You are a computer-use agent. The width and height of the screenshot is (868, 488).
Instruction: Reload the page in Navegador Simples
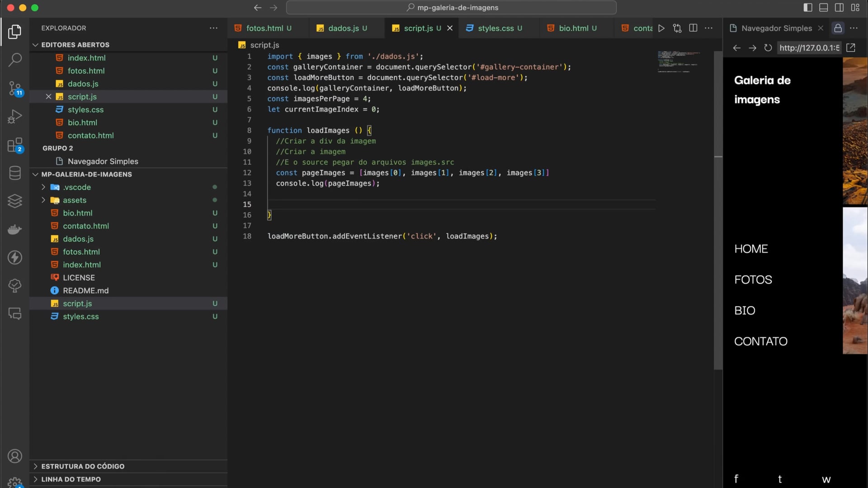point(768,48)
